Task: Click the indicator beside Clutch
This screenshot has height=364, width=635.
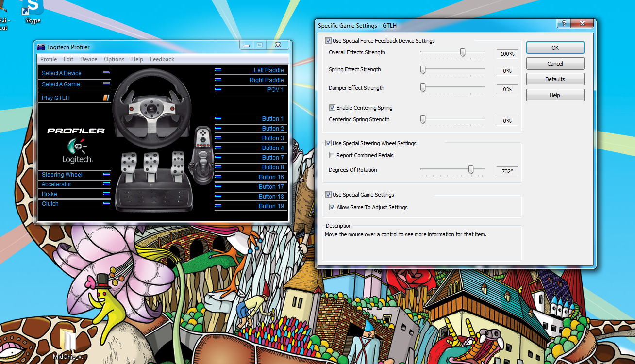Action: point(106,203)
